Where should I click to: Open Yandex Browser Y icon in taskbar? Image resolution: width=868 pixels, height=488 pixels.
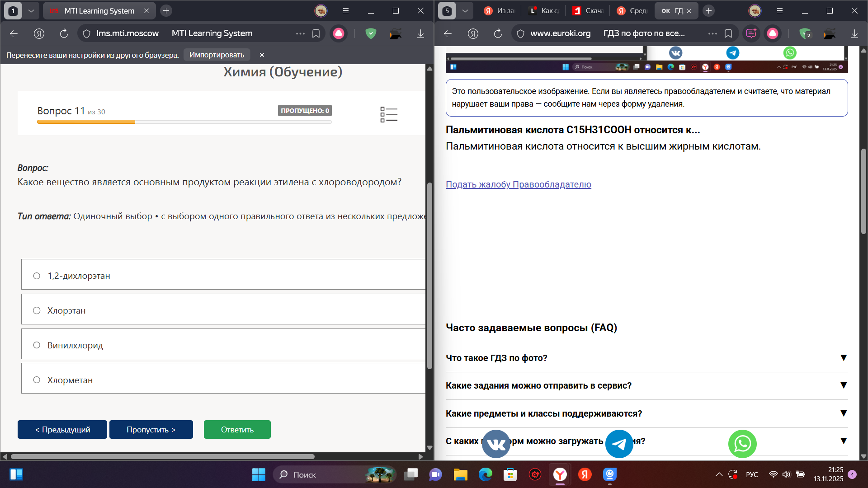[x=560, y=474]
